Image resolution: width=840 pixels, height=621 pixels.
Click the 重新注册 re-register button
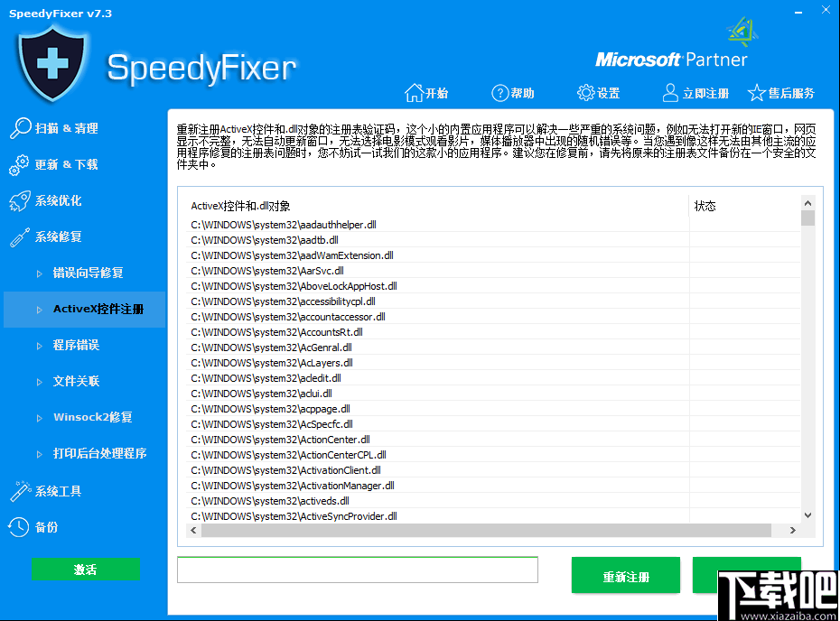click(x=625, y=574)
